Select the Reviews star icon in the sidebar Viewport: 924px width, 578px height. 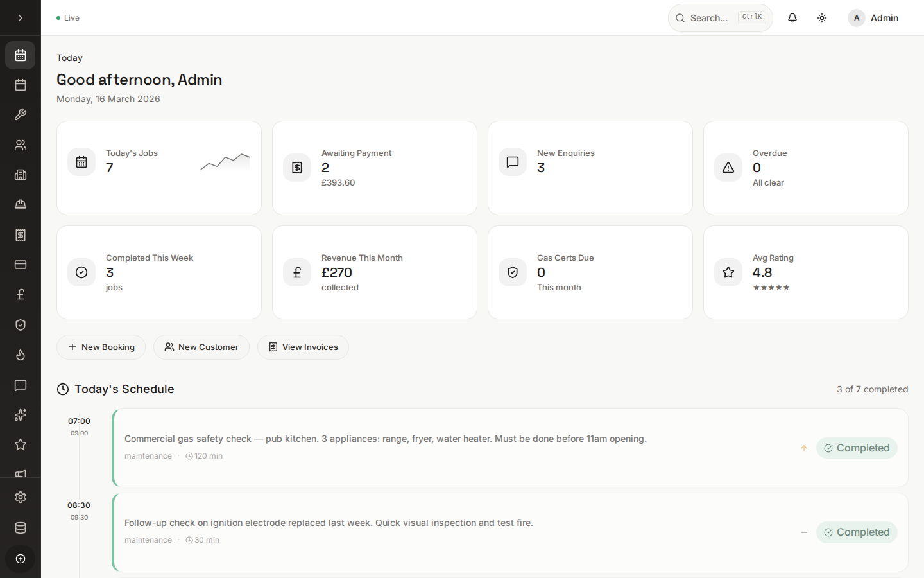(20, 444)
